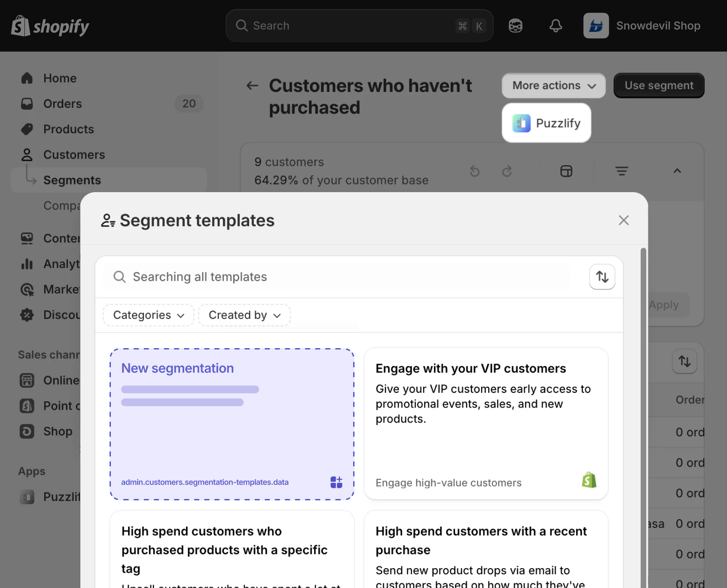Click the Use segment button

pos(659,86)
